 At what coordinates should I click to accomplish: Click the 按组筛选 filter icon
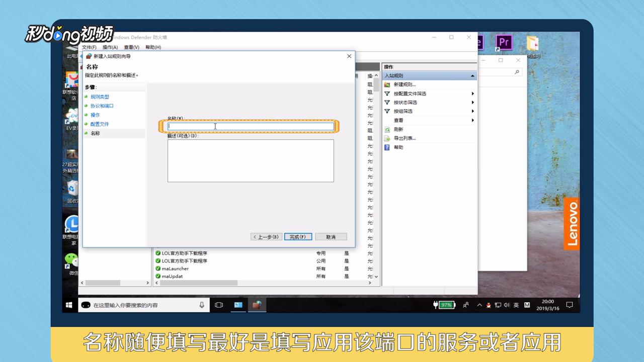pos(387,111)
